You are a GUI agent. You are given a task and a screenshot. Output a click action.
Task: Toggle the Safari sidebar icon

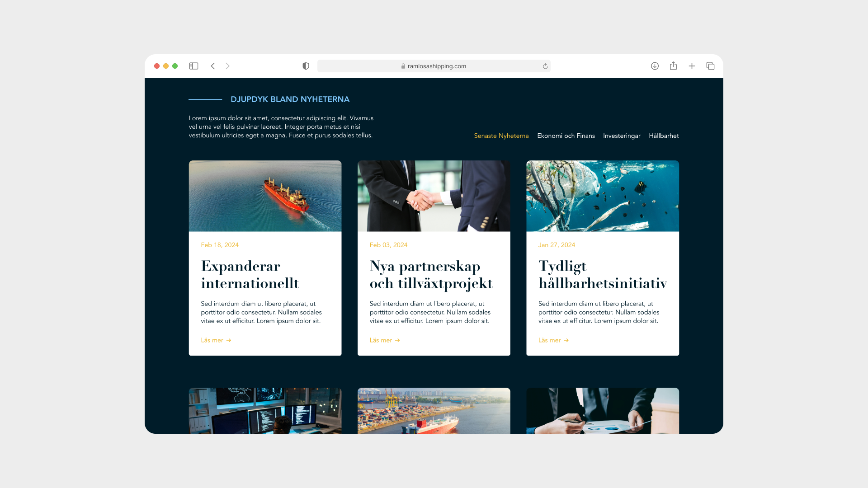point(193,66)
